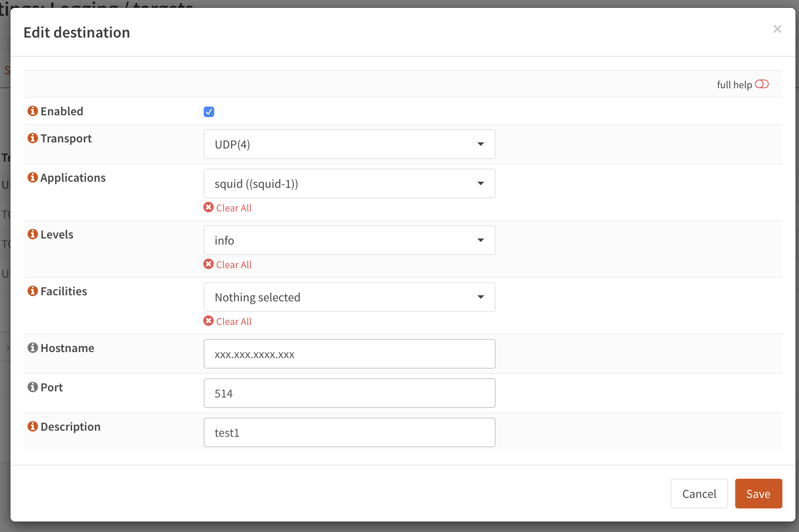Click the Levels field label
This screenshot has height=532, width=799.
[57, 235]
